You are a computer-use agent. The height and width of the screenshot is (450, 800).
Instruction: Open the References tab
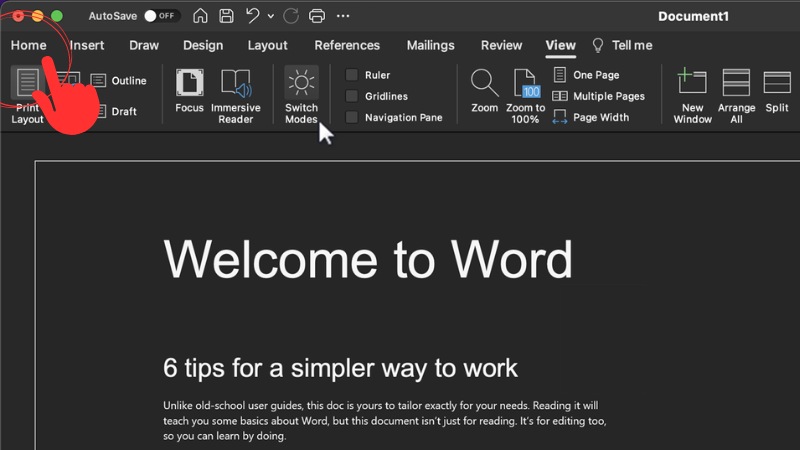(x=347, y=45)
